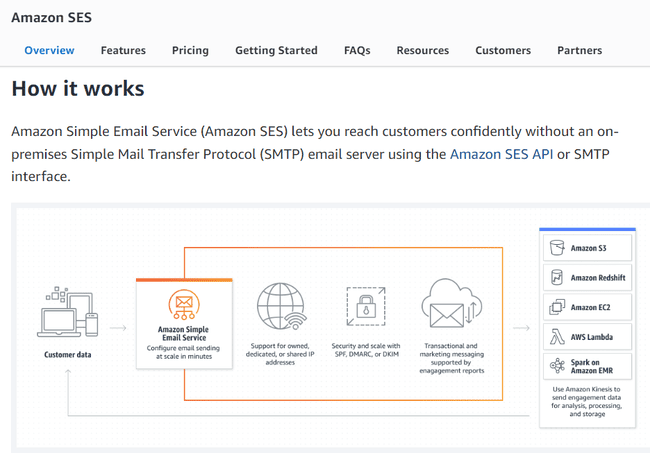This screenshot has width=650, height=453.
Task: Click the Customer data devices icon
Action: tap(68, 312)
